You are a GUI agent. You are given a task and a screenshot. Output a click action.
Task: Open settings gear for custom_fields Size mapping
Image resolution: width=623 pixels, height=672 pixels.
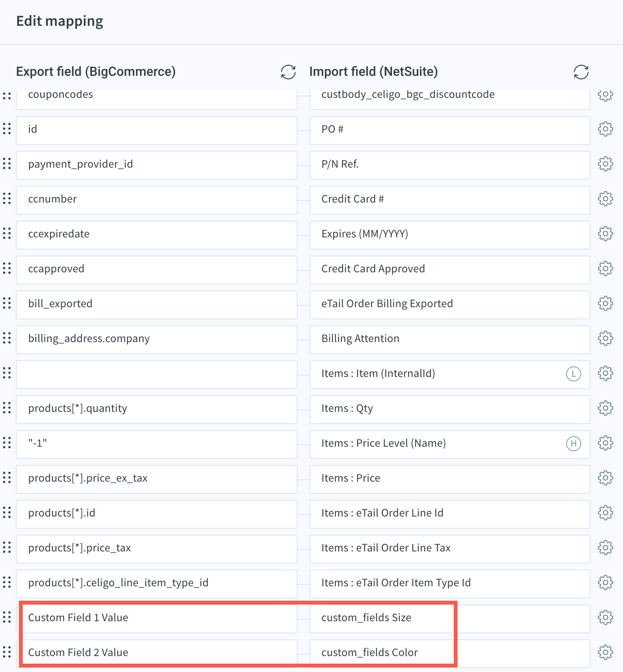605,618
